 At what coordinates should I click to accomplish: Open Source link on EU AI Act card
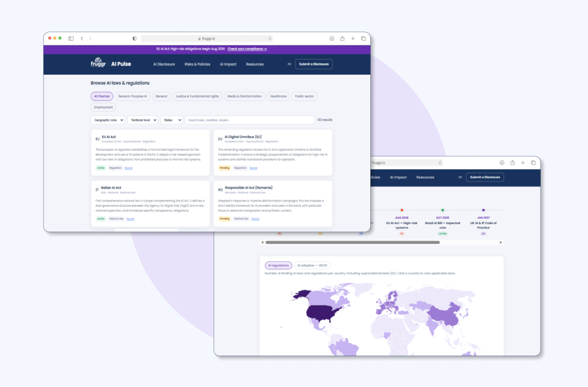(129, 168)
